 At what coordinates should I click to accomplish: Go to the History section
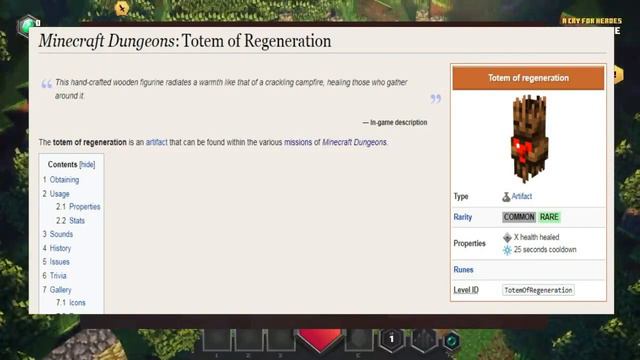[x=60, y=248]
